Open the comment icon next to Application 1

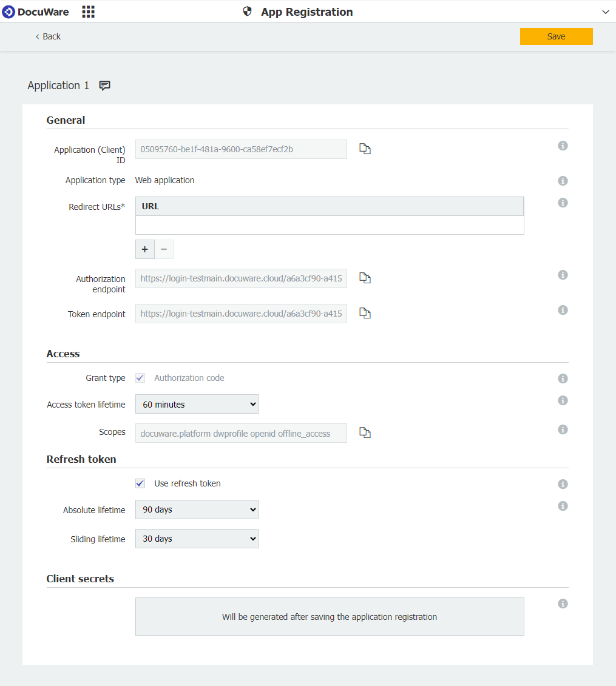[x=104, y=86]
